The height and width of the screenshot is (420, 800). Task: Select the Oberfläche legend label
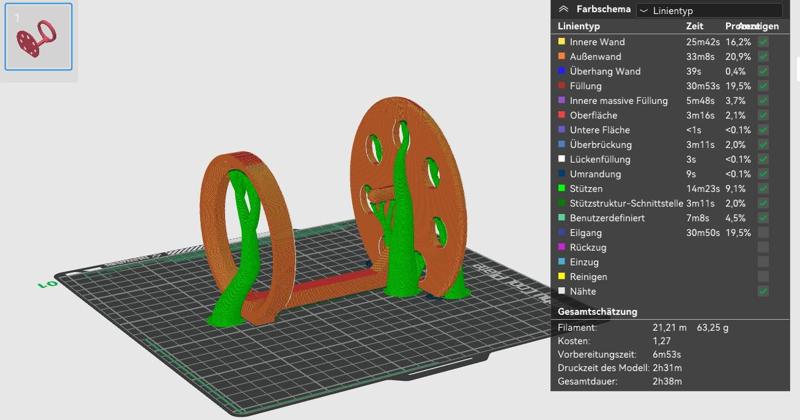coord(593,115)
